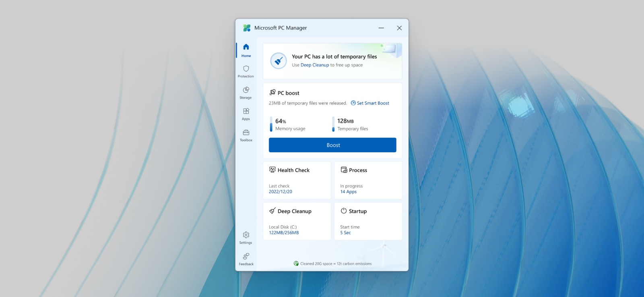Open the Home tab in sidebar
This screenshot has width=644, height=297.
246,50
